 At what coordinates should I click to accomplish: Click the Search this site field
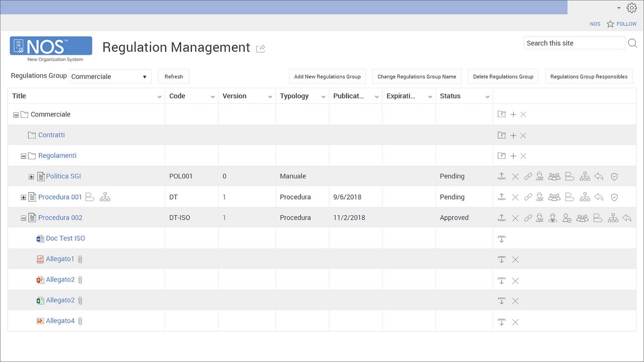pyautogui.click(x=574, y=43)
